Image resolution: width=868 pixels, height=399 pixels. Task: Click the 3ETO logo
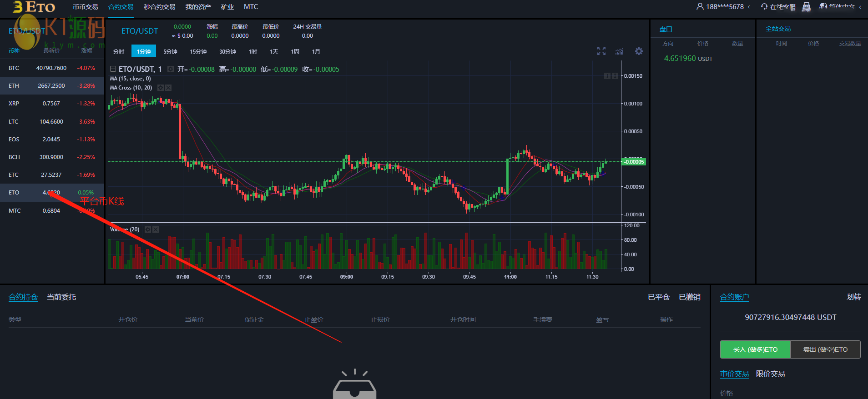point(34,7)
